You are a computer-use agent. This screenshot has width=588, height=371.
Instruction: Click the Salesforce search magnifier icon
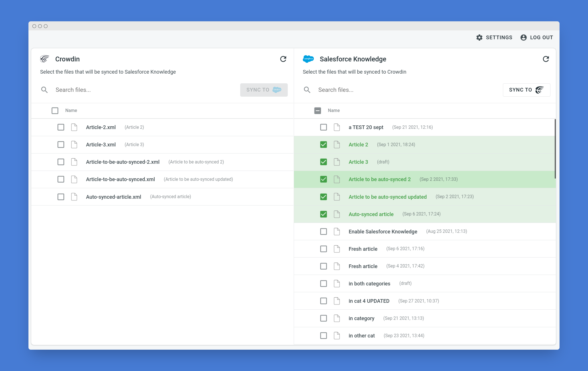(307, 90)
